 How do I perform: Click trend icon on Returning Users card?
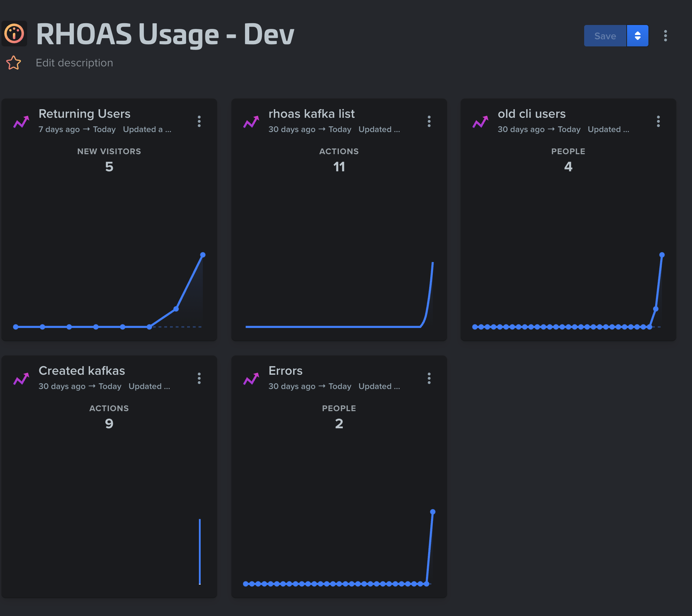point(21,122)
